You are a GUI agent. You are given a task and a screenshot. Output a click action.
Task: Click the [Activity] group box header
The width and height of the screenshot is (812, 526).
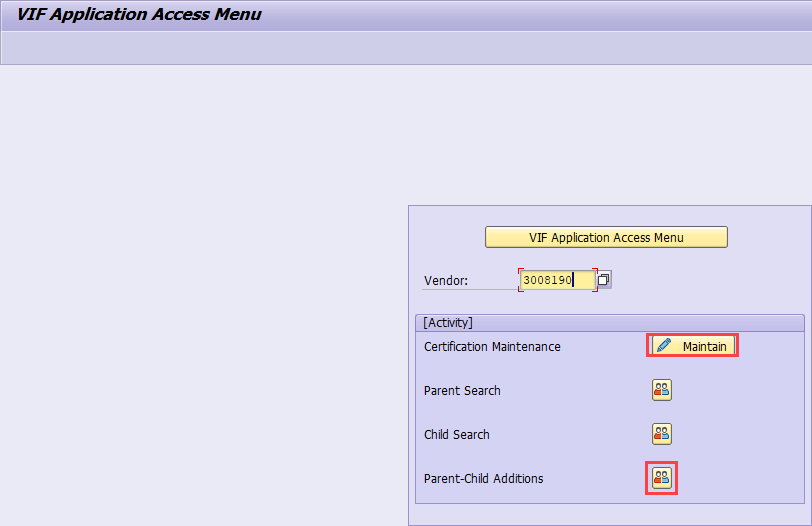coord(448,323)
